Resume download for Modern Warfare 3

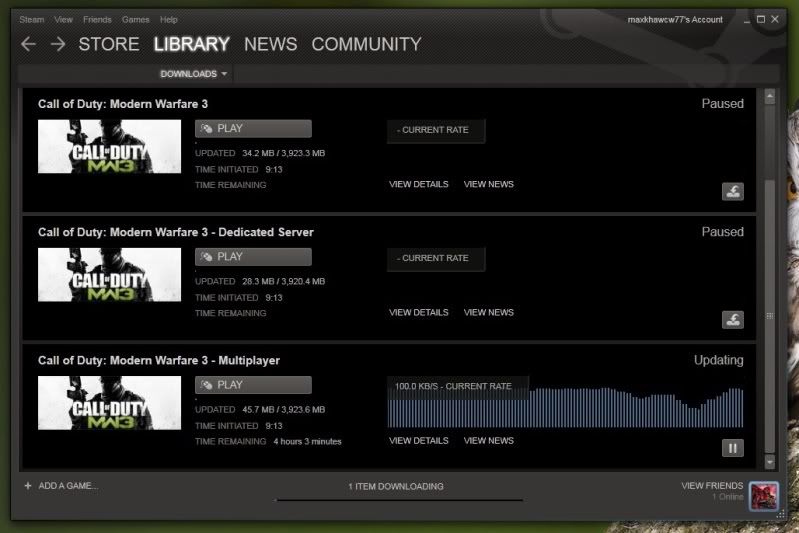pos(732,192)
